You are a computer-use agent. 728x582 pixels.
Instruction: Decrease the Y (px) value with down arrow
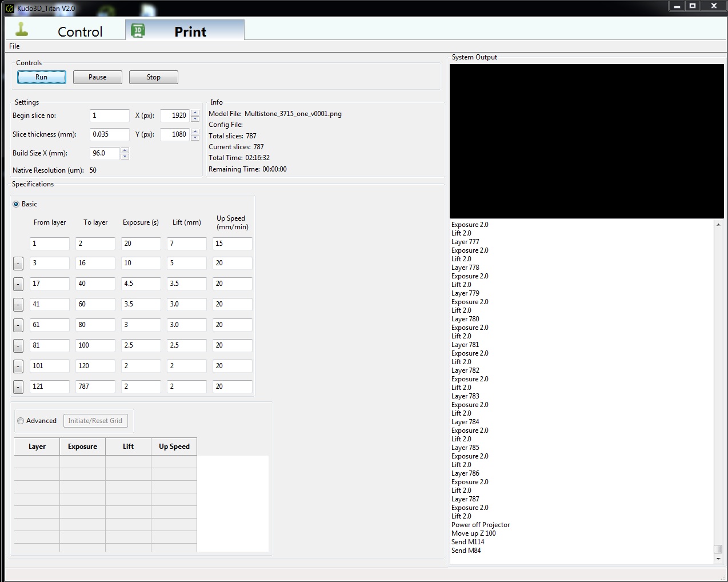[195, 138]
